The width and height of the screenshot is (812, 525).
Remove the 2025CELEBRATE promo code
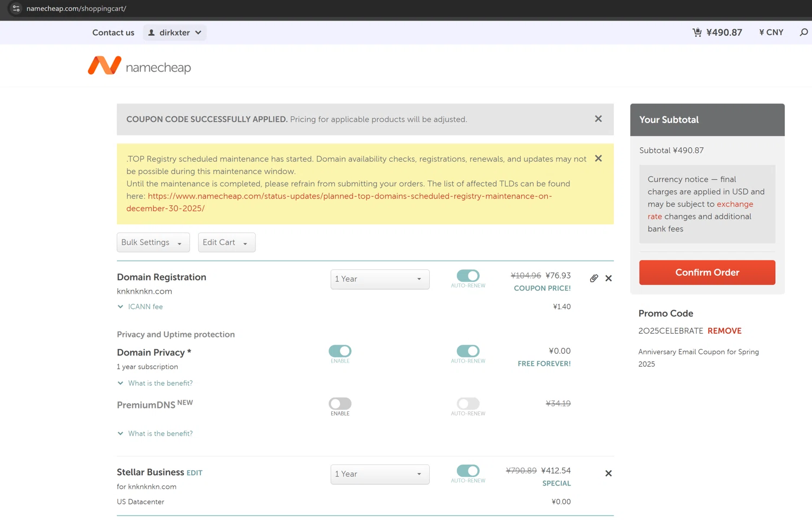tap(724, 331)
